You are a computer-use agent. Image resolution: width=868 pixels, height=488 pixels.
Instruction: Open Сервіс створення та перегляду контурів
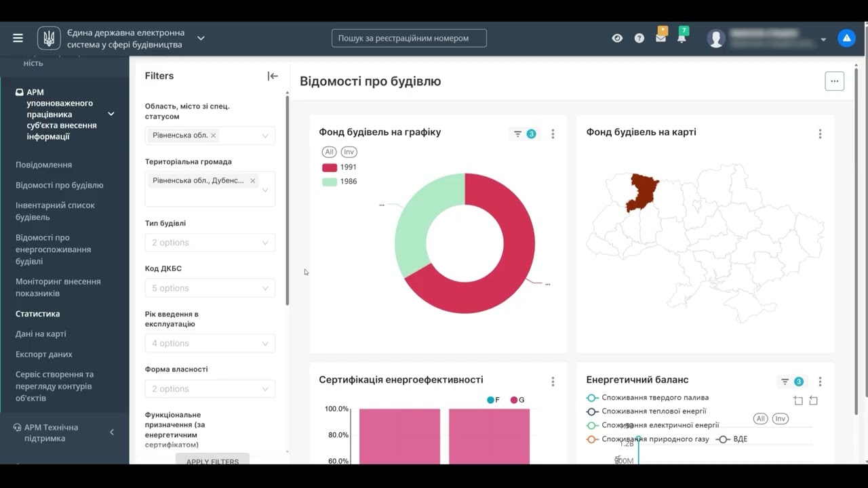click(x=55, y=386)
